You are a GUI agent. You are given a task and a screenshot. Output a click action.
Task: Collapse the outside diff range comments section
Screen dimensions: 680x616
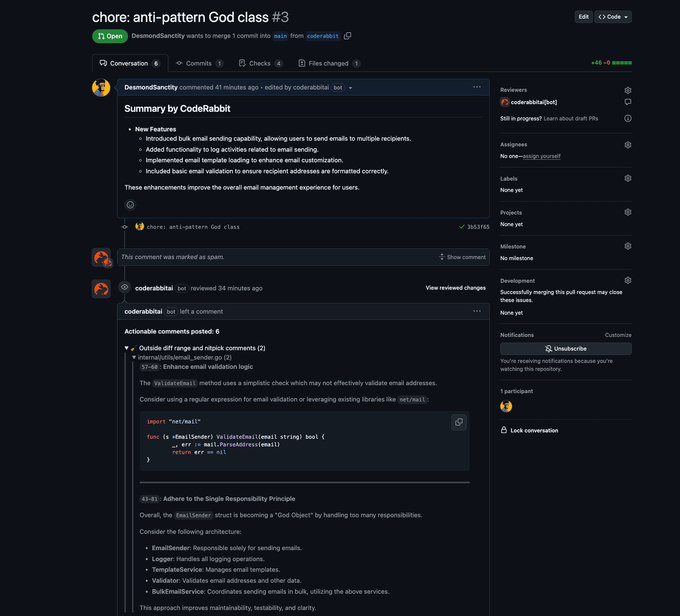[x=127, y=348]
